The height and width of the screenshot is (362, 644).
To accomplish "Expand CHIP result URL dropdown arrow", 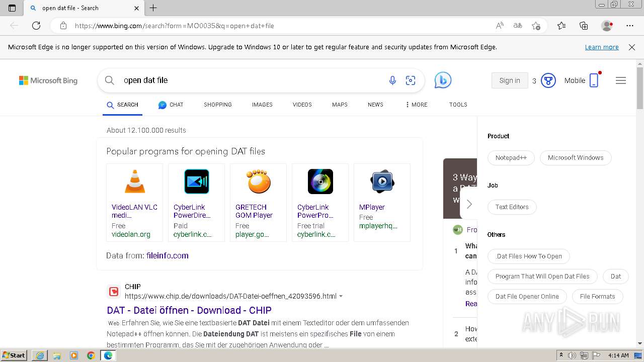I will (x=341, y=296).
